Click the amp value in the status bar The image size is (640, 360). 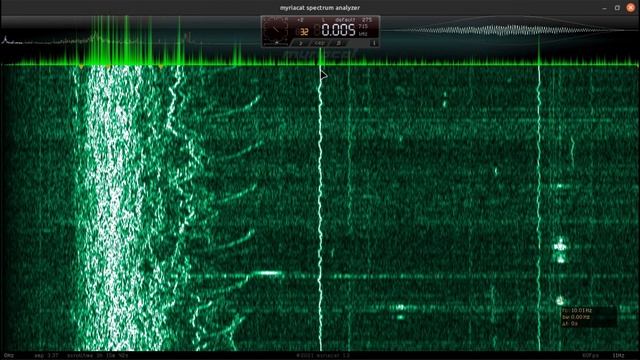[x=47, y=356]
